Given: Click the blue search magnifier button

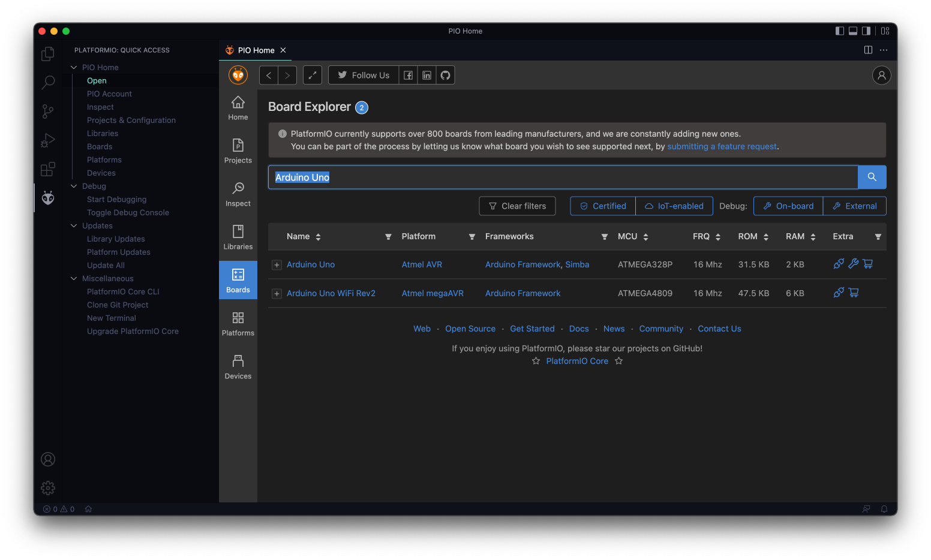Looking at the screenshot, I should (x=872, y=177).
